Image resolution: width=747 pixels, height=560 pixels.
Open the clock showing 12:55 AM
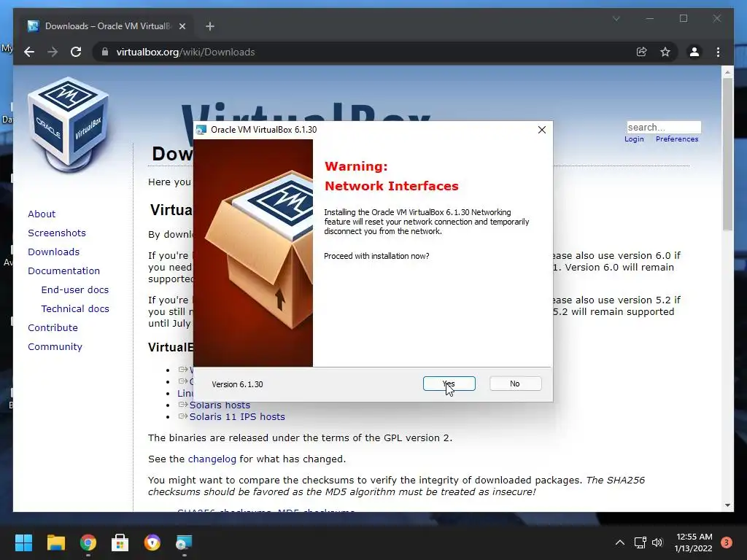pyautogui.click(x=694, y=542)
